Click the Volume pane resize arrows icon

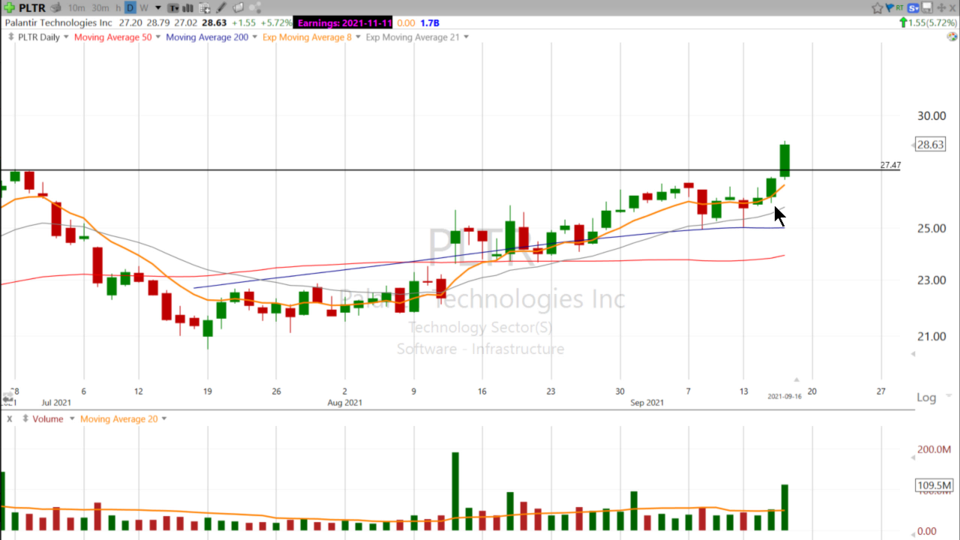point(25,419)
